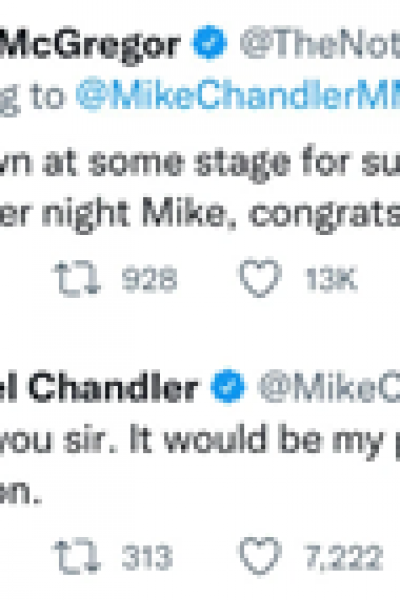400x600 pixels.
Task: View the 928 retweet count
Action: [x=150, y=279]
